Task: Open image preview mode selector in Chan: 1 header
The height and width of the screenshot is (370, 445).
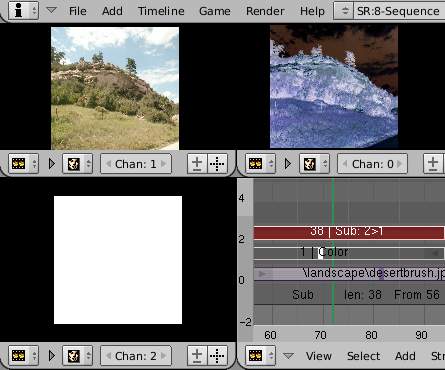Action: pyautogui.click(x=77, y=164)
